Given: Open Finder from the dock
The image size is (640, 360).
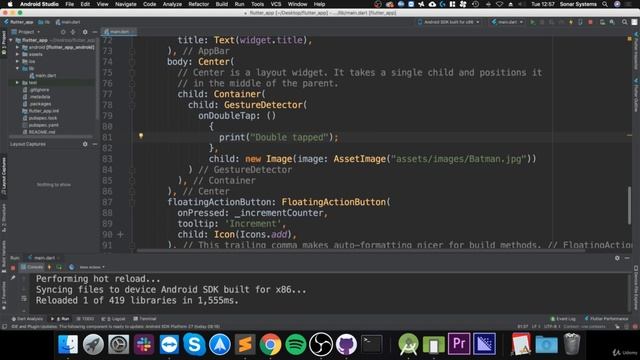Looking at the screenshot, I should [x=68, y=344].
